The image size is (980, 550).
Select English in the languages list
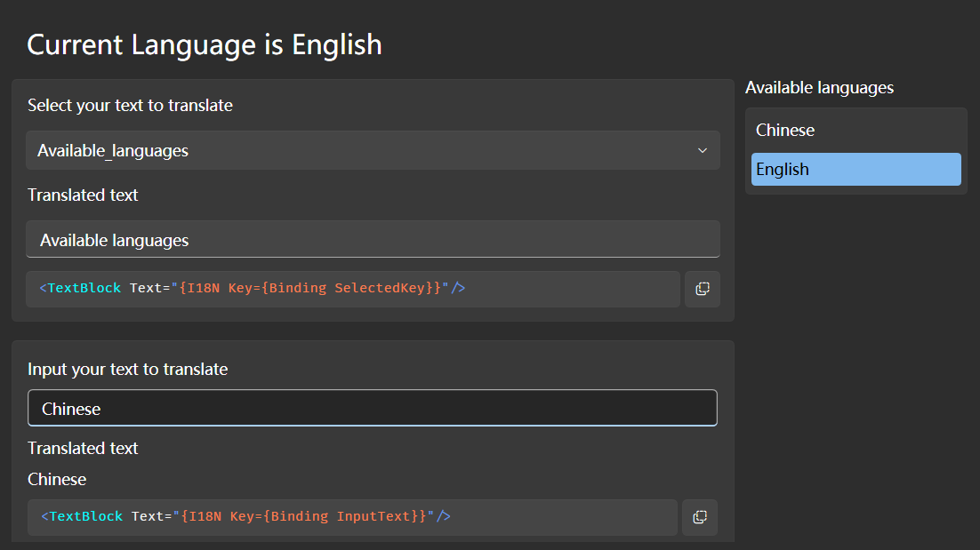855,169
